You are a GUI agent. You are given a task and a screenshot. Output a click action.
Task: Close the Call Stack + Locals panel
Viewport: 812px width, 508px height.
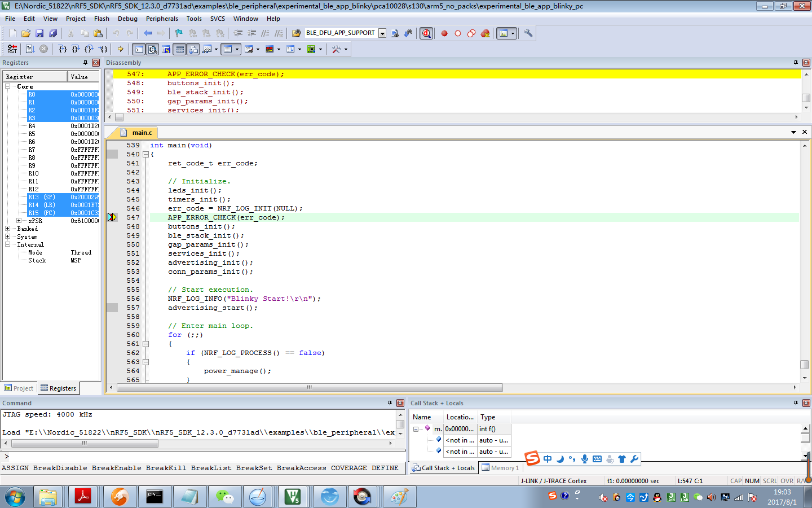click(x=806, y=403)
